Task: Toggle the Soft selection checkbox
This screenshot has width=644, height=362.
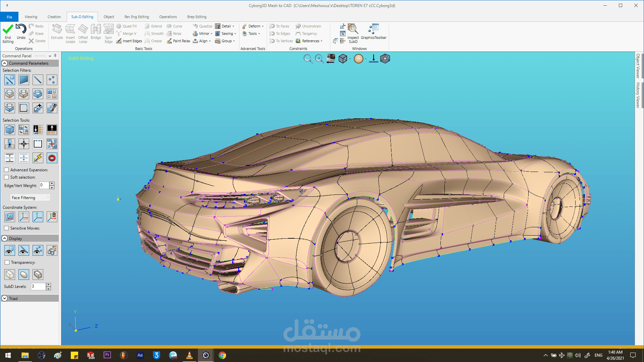Action: click(6, 177)
